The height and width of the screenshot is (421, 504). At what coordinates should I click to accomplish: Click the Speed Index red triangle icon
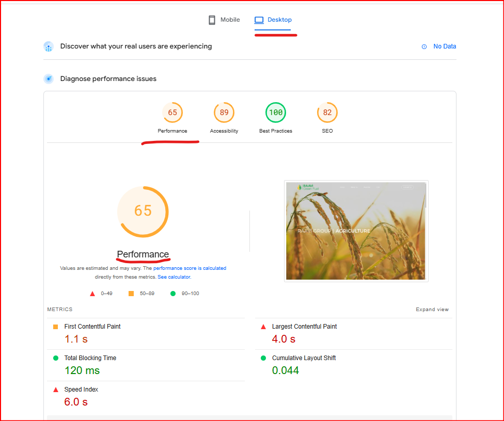[x=56, y=390]
